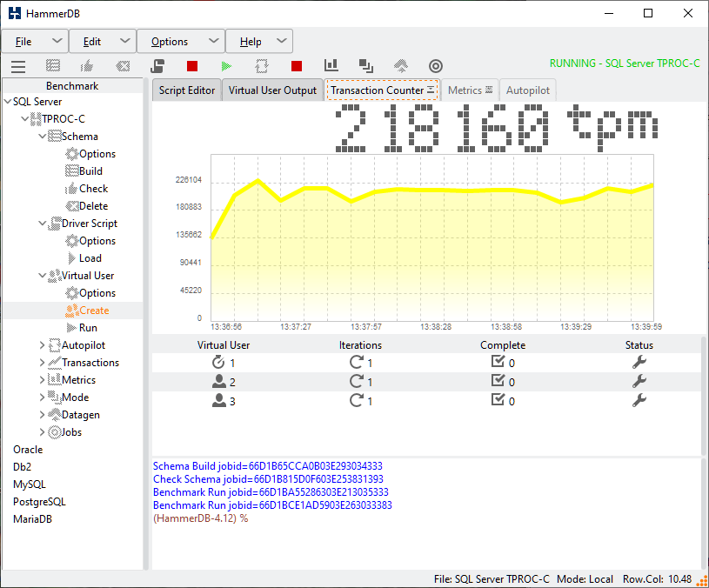The image size is (709, 588).
Task: Expand the Mode tree node
Action: [42, 398]
